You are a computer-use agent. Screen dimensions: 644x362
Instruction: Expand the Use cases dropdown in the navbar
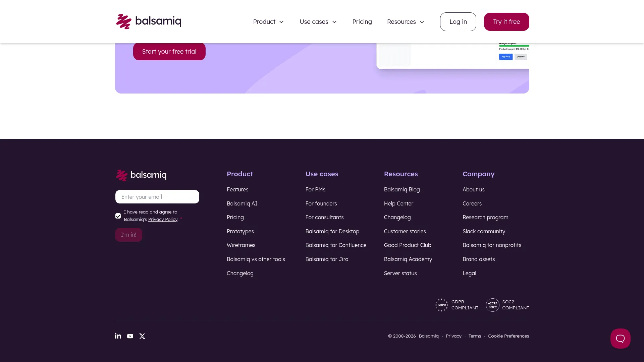318,22
